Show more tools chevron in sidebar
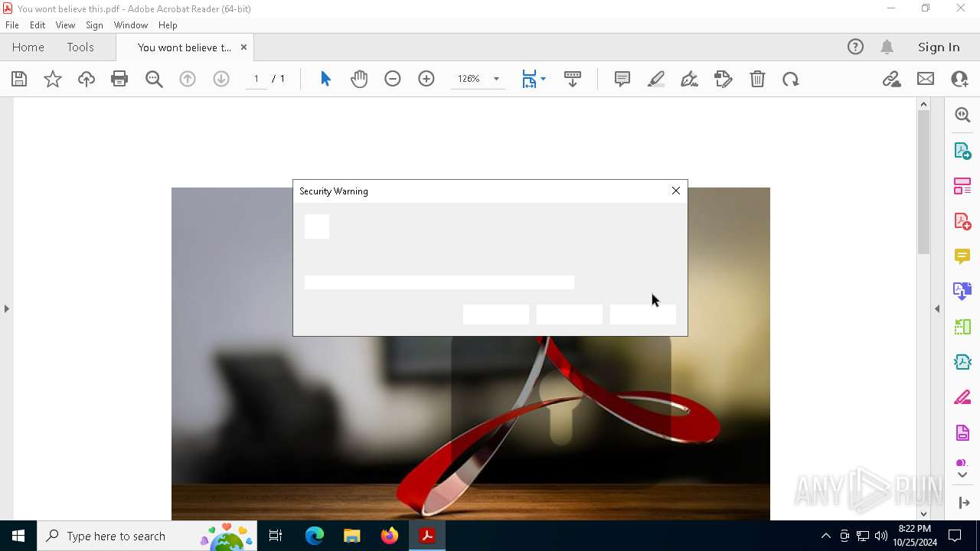Viewport: 980px width, 551px height. (962, 475)
